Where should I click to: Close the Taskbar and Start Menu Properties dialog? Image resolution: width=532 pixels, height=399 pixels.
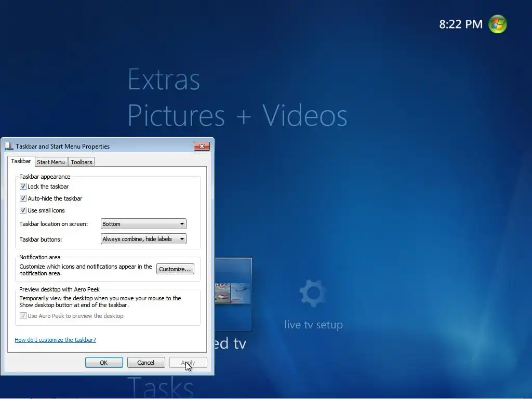click(x=202, y=146)
